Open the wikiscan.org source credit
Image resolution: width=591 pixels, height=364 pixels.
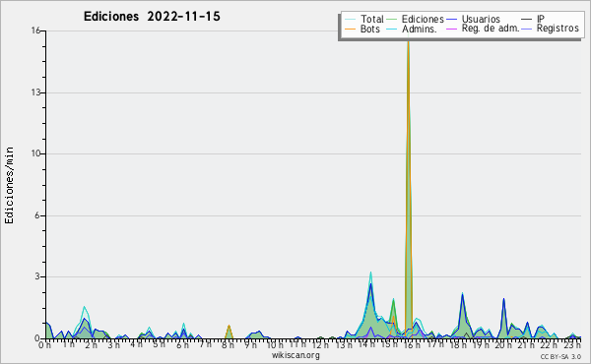[295, 355]
